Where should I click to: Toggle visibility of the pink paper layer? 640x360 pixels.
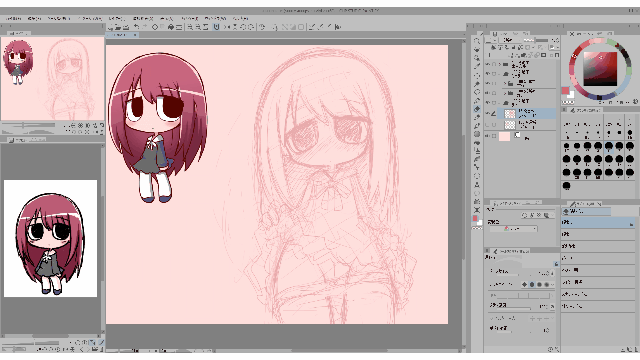pyautogui.click(x=487, y=136)
